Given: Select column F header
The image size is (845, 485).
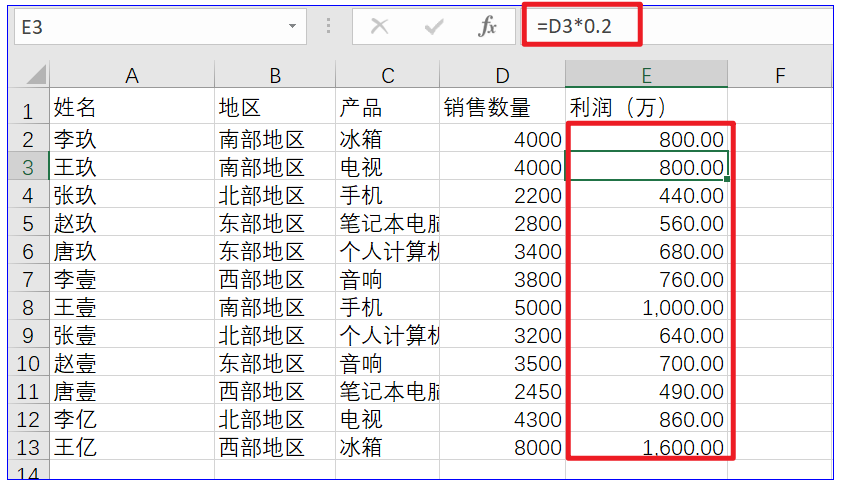Looking at the screenshot, I should click(780, 75).
